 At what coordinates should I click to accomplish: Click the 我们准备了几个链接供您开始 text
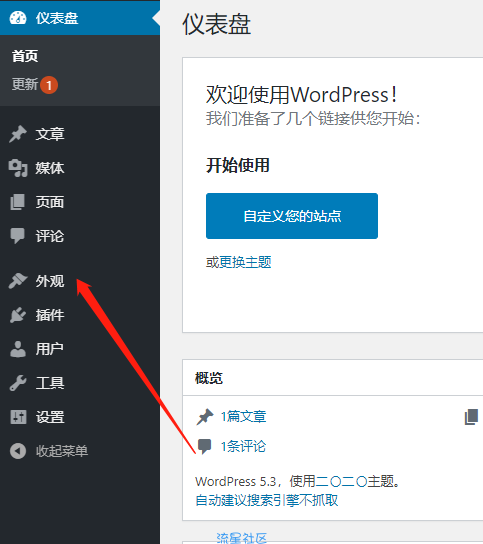(x=313, y=119)
